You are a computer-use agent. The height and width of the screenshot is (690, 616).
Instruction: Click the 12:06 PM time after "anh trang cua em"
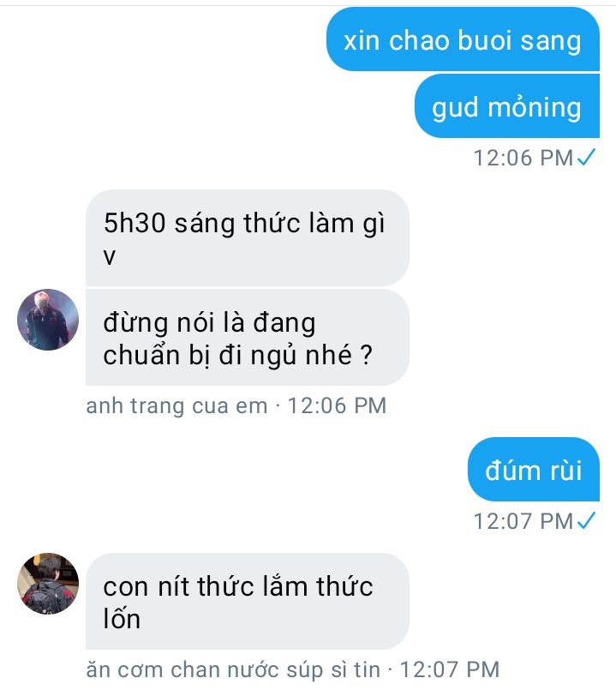[x=337, y=405]
